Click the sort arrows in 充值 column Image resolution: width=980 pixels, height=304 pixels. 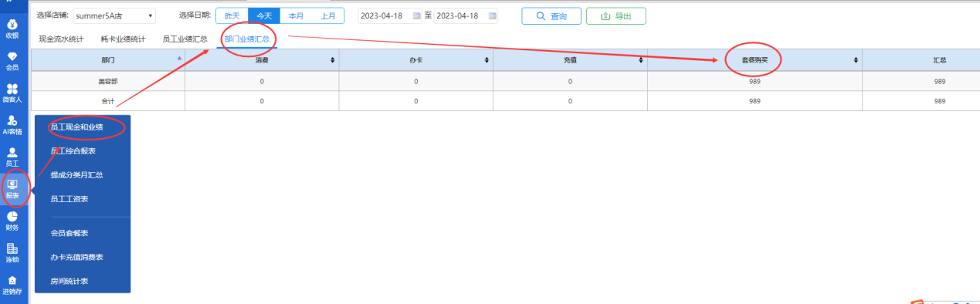pos(641,59)
